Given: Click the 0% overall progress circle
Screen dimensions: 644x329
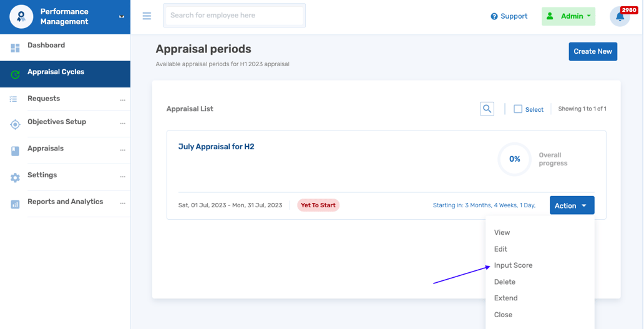Looking at the screenshot, I should pos(514,159).
